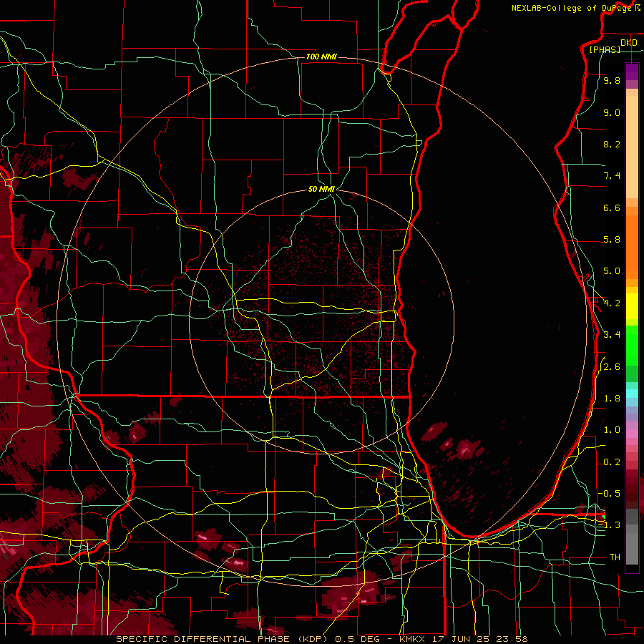Click the yellow color bar segment
644x644 pixels.
tap(632, 306)
